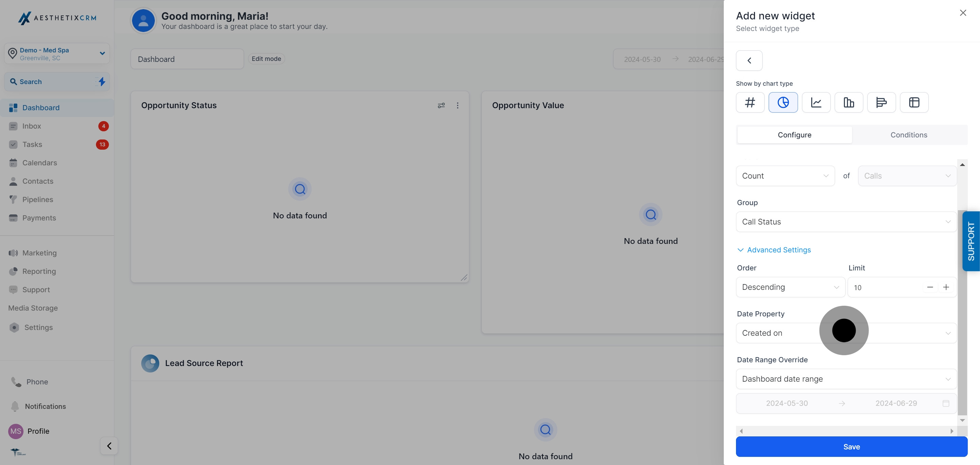This screenshot has height=465, width=980.
Task: Open Opportunity Status widget filter settings
Action: [x=441, y=105]
